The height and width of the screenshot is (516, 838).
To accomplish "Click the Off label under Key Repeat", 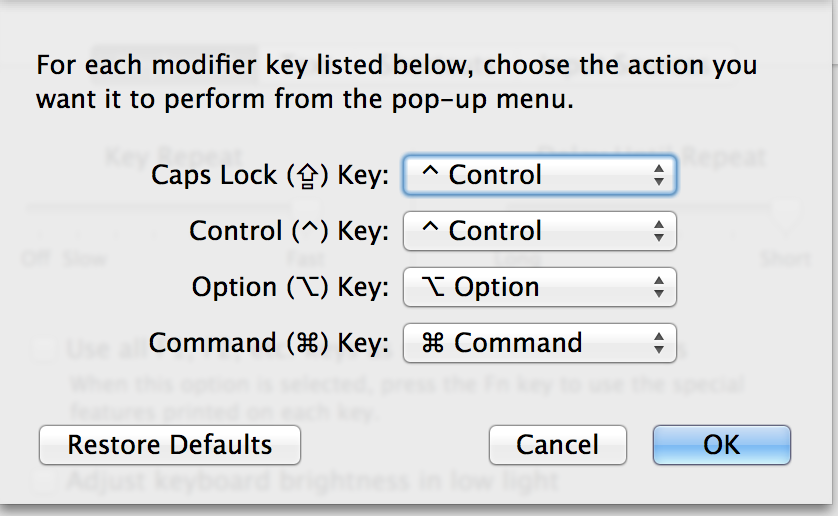I will coord(34,259).
